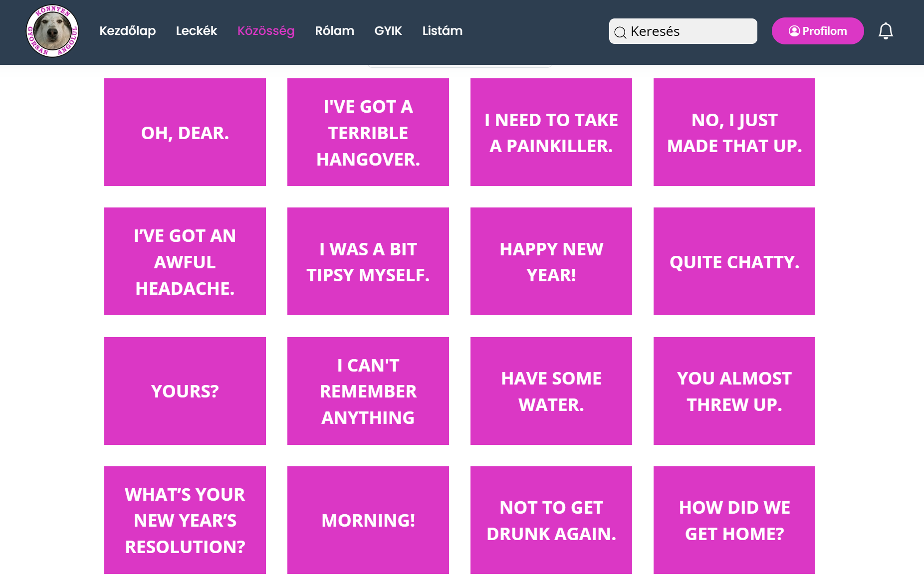Click the search magnifier icon
This screenshot has width=924, height=584.
pos(620,32)
